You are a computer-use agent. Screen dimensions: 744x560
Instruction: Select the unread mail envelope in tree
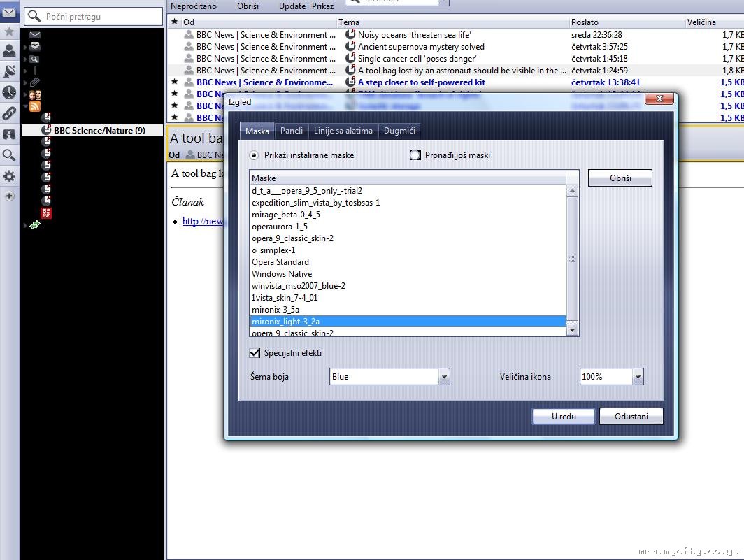pos(35,35)
